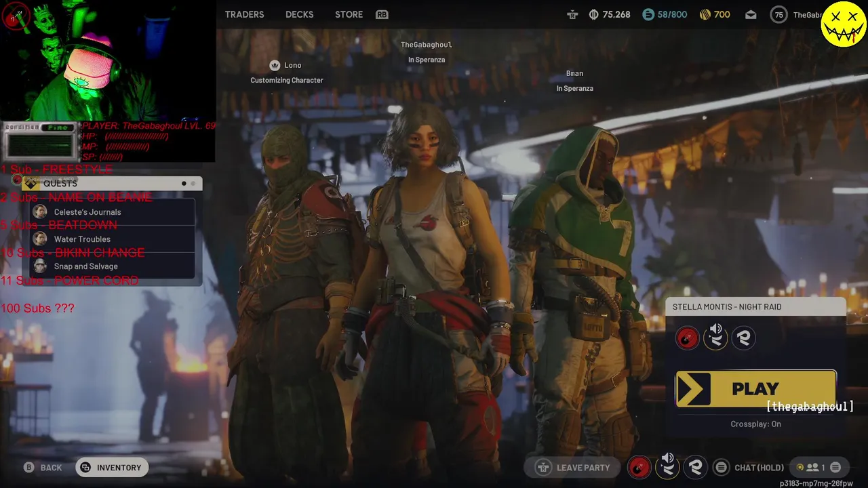The image size is (868, 488).
Task: Click the 75,268 coin balance
Action: 616,14
